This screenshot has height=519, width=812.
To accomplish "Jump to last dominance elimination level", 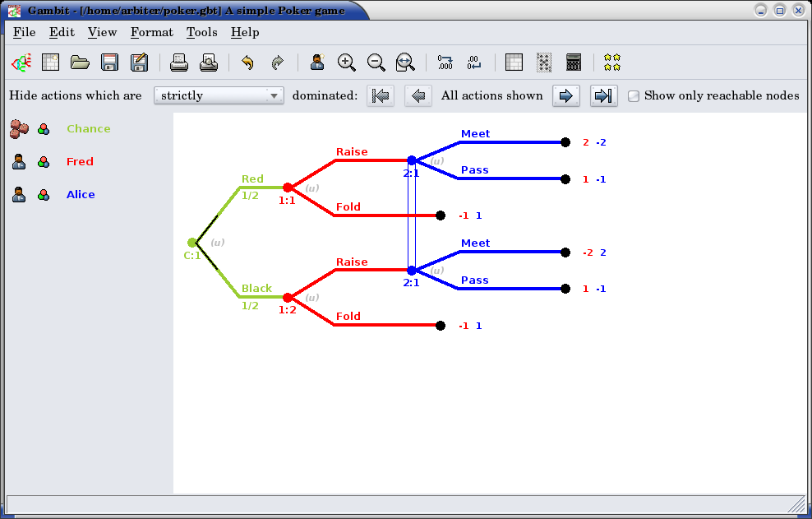I will click(603, 95).
